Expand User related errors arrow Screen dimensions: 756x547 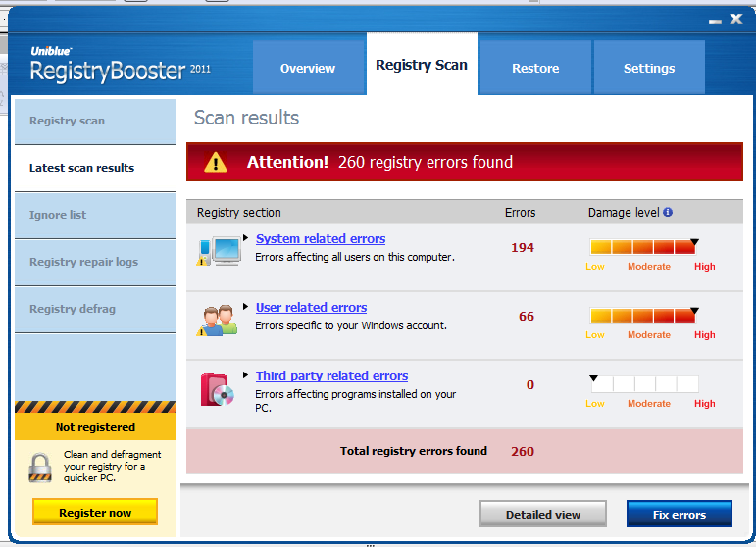point(245,307)
